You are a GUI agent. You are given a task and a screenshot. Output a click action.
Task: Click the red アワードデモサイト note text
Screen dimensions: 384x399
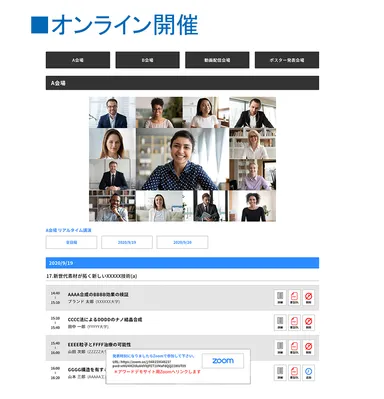tap(157, 372)
